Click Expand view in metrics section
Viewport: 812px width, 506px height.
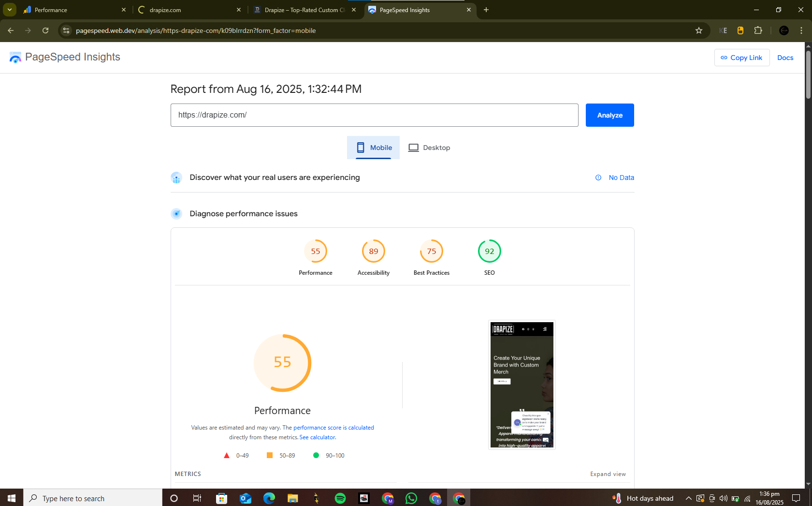(608, 474)
